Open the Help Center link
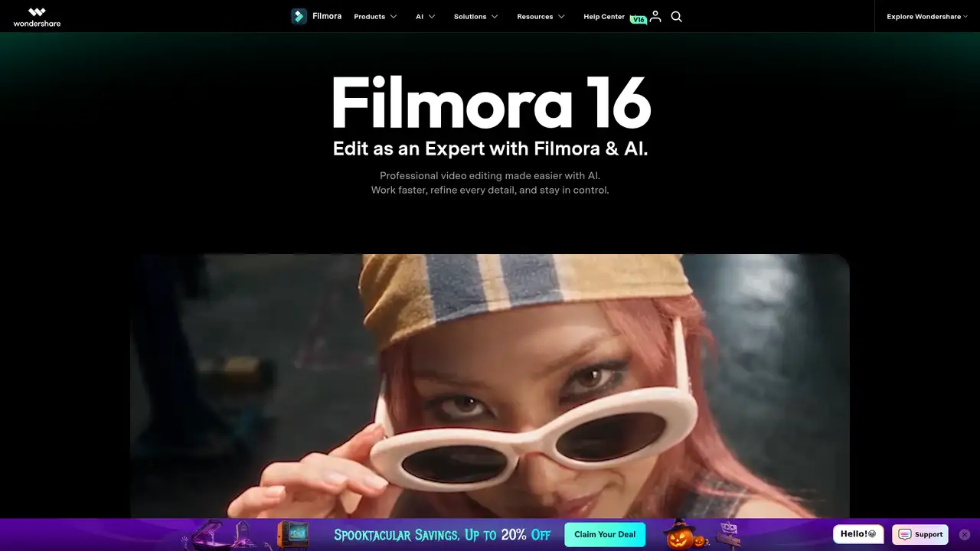Viewport: 980px width, 551px height. point(604,16)
